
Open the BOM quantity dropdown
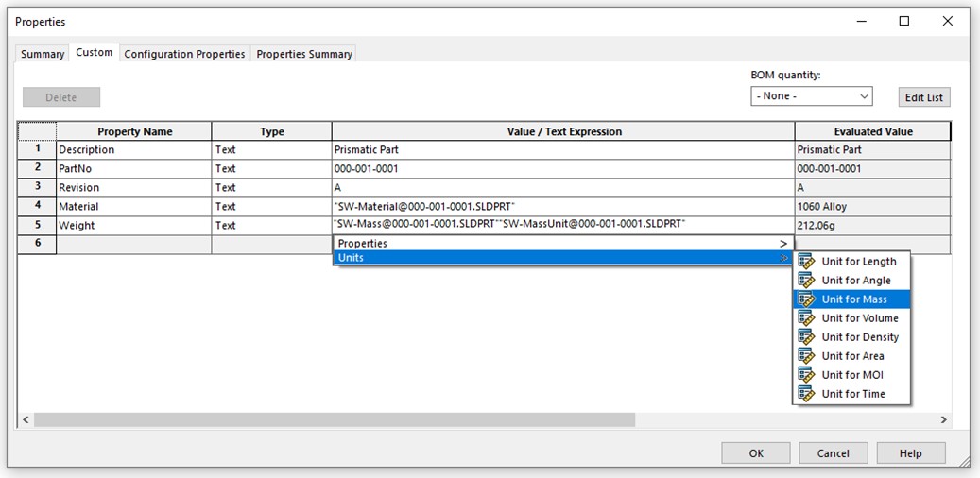coord(811,96)
